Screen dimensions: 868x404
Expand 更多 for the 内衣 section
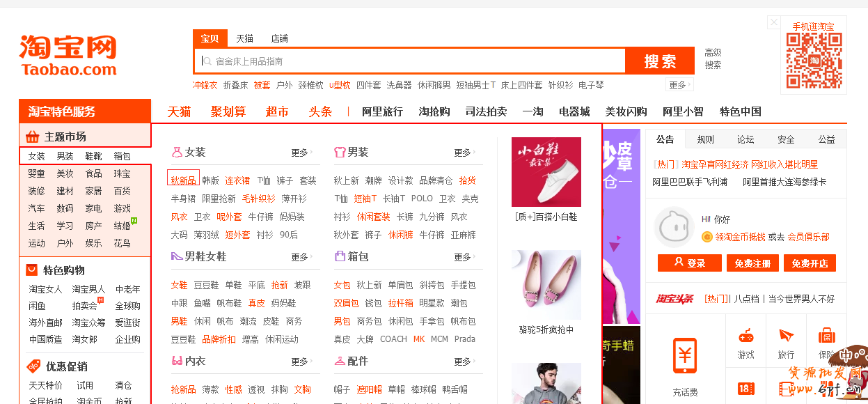pyautogui.click(x=301, y=362)
